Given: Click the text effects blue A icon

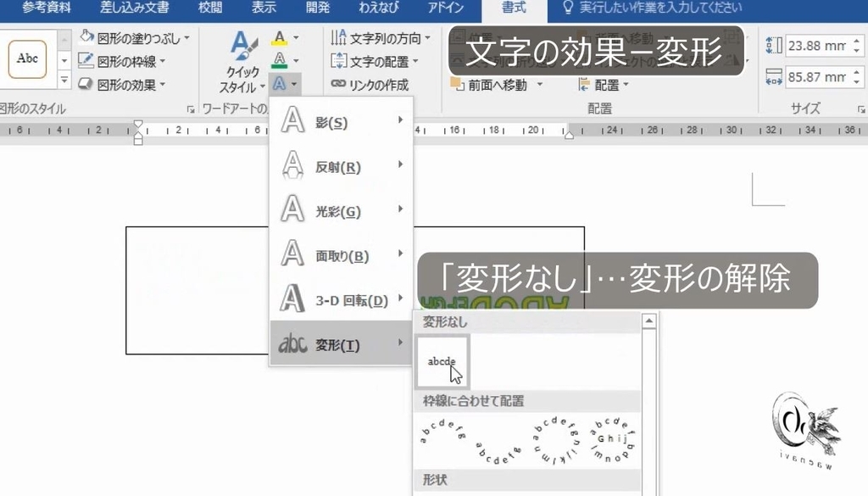Looking at the screenshot, I should click(x=280, y=84).
